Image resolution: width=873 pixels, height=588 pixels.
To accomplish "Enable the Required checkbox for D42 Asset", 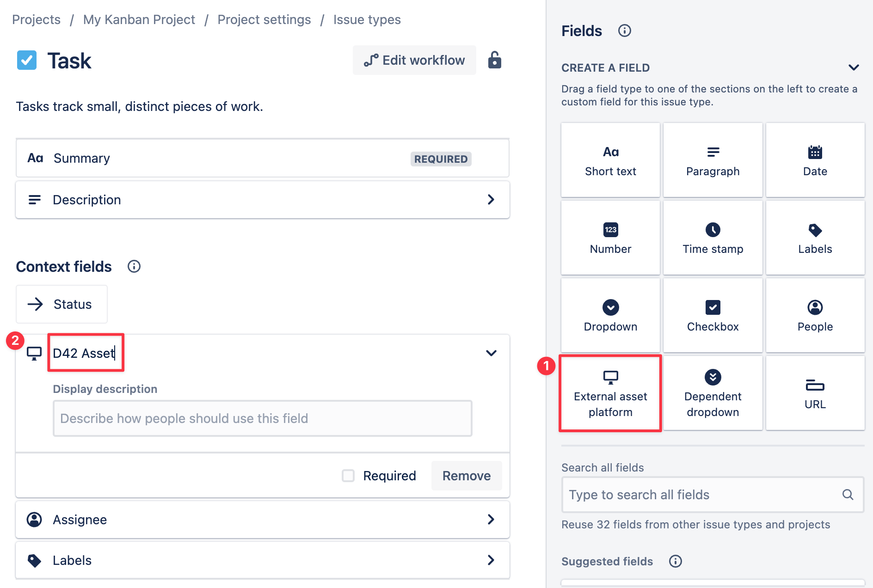I will 348,476.
